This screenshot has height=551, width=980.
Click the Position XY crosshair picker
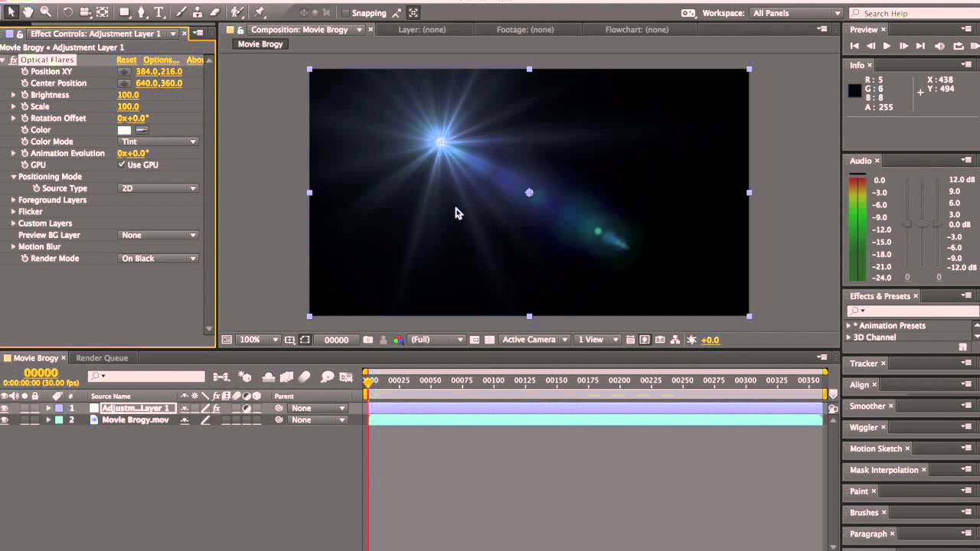click(x=124, y=72)
